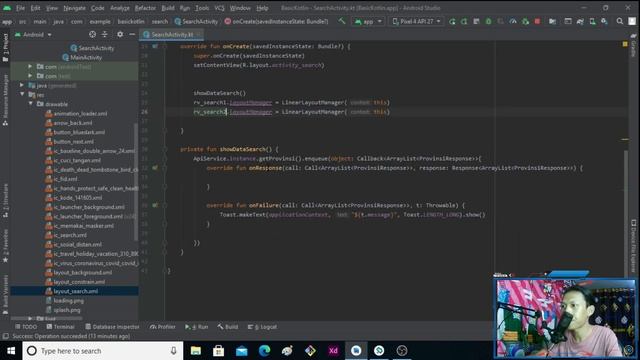Open the VCS menu

(220, 8)
